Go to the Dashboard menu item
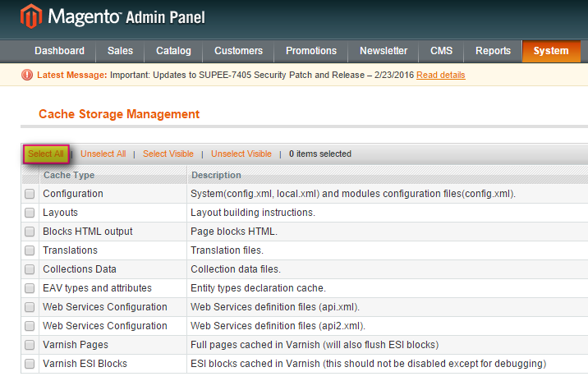The height and width of the screenshot is (381, 588). (x=59, y=51)
